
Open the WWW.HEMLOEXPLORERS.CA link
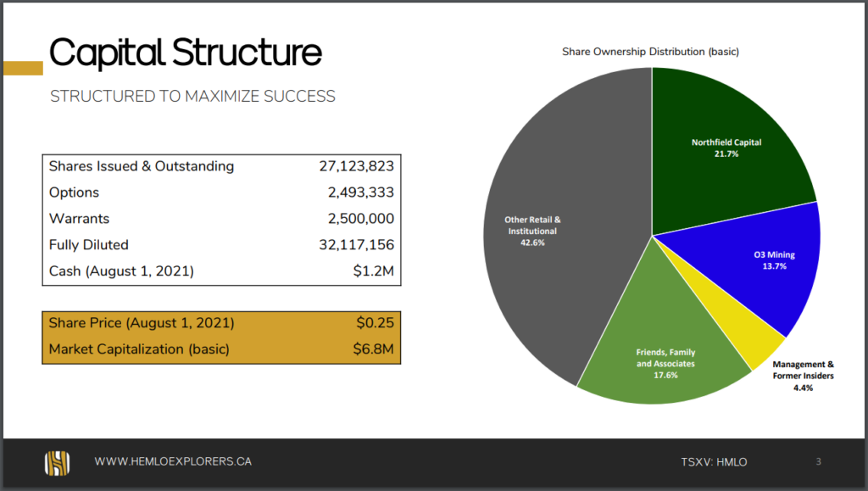(173, 461)
